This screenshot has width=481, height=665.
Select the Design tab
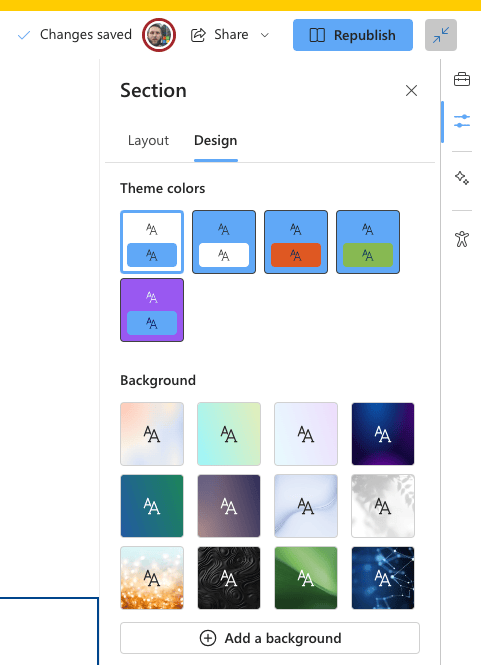tap(215, 140)
